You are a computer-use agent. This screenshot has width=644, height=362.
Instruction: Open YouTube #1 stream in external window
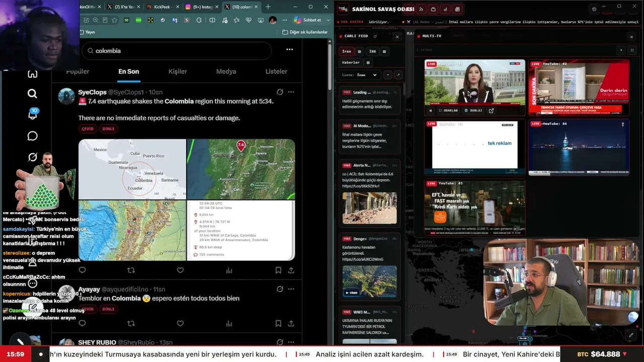click(x=491, y=111)
